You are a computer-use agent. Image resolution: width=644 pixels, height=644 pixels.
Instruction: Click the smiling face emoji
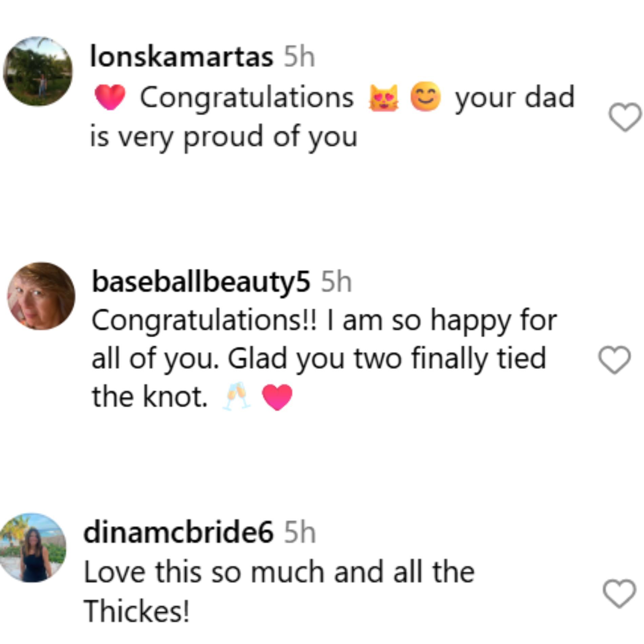(425, 97)
